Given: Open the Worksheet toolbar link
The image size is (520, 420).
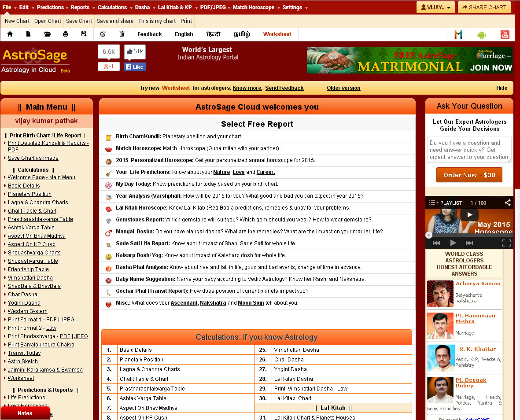Looking at the screenshot, I should click(x=277, y=34).
